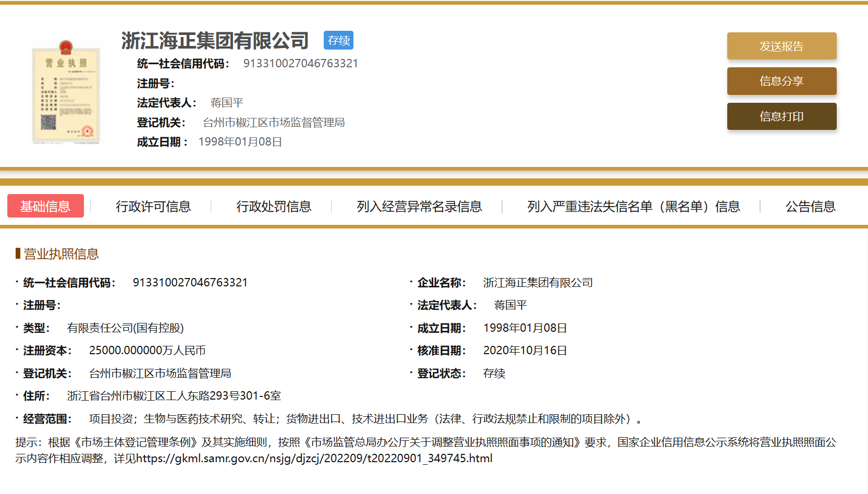
Task: Select the 基础信息 tab
Action: pos(45,206)
